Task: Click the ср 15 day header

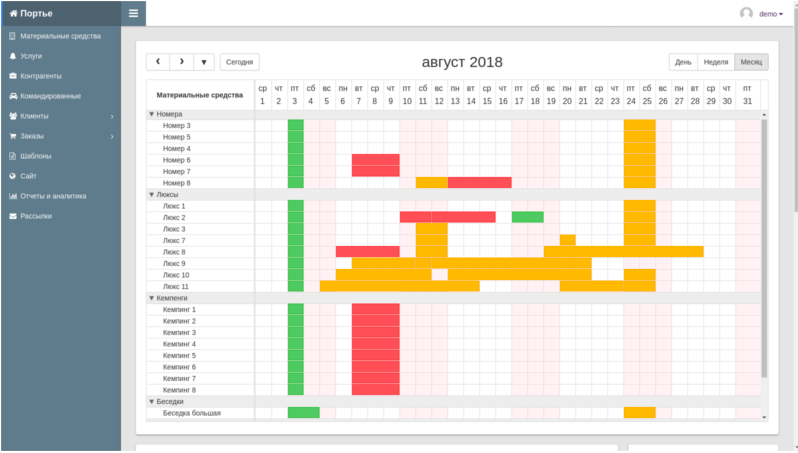Action: point(487,95)
